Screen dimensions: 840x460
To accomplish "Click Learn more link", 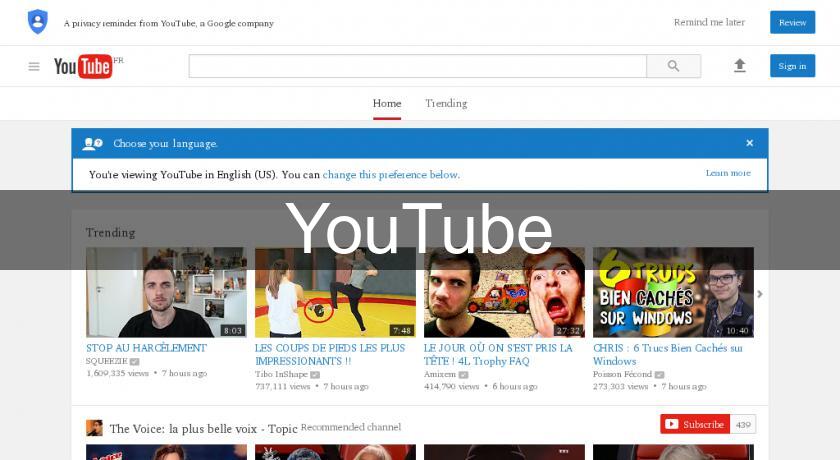I will click(728, 173).
